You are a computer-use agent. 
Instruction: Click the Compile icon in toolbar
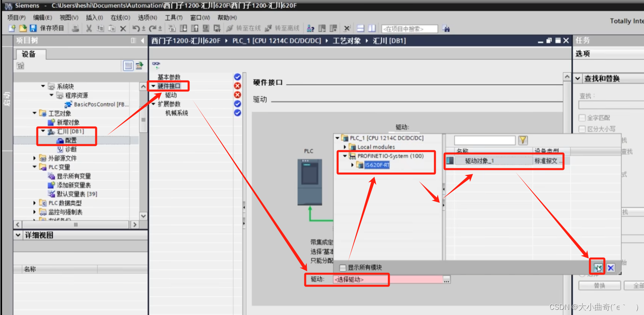coord(172,28)
